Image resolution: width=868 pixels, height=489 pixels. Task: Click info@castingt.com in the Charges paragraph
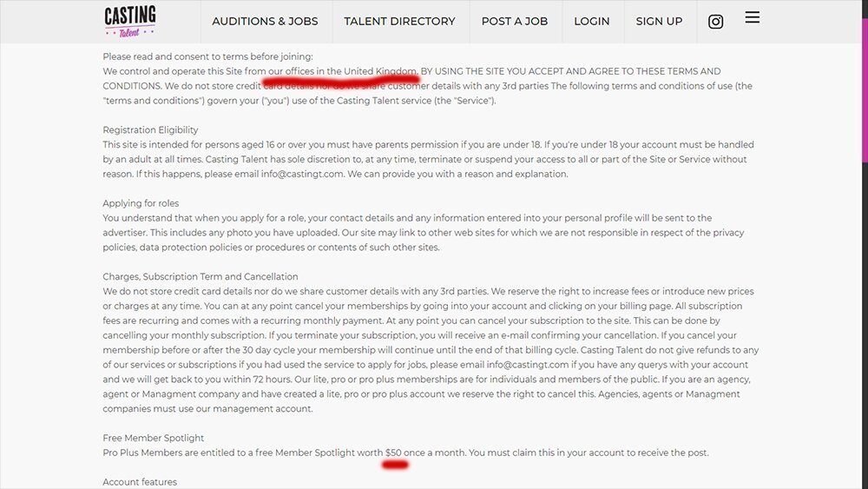[x=528, y=365]
